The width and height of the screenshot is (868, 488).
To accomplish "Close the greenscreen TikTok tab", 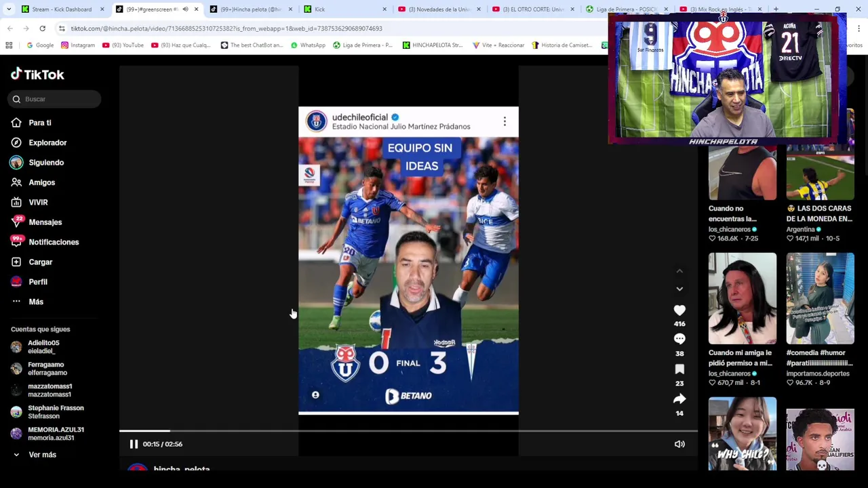I will click(196, 9).
